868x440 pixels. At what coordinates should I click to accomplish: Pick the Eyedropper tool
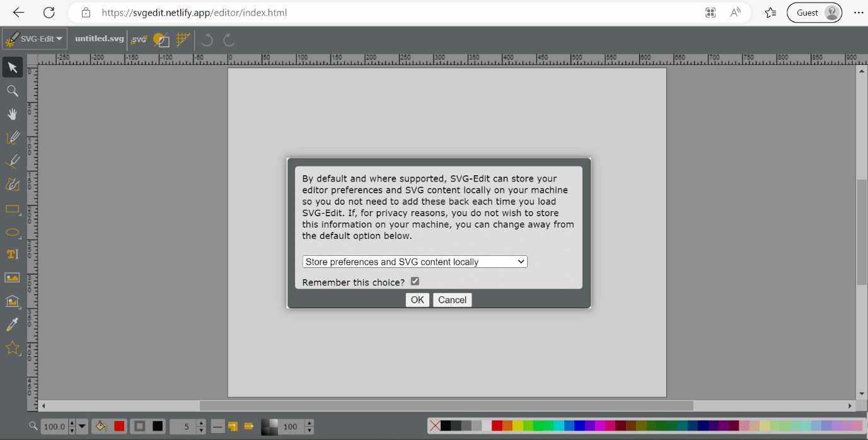(12, 324)
